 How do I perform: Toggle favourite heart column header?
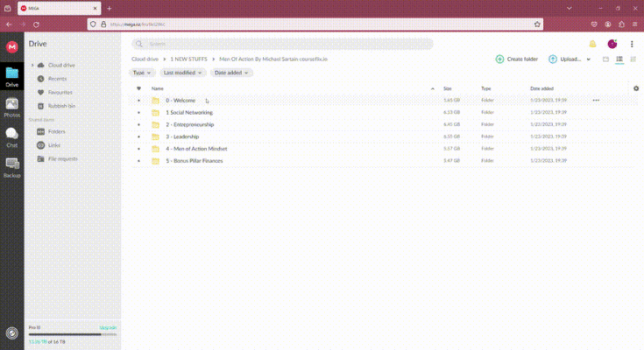click(x=138, y=88)
